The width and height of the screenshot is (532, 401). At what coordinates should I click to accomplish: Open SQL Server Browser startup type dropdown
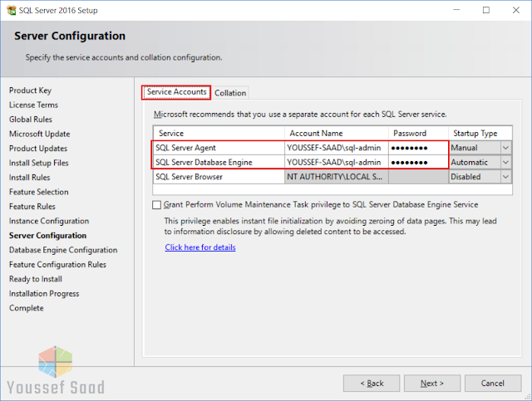tap(505, 177)
